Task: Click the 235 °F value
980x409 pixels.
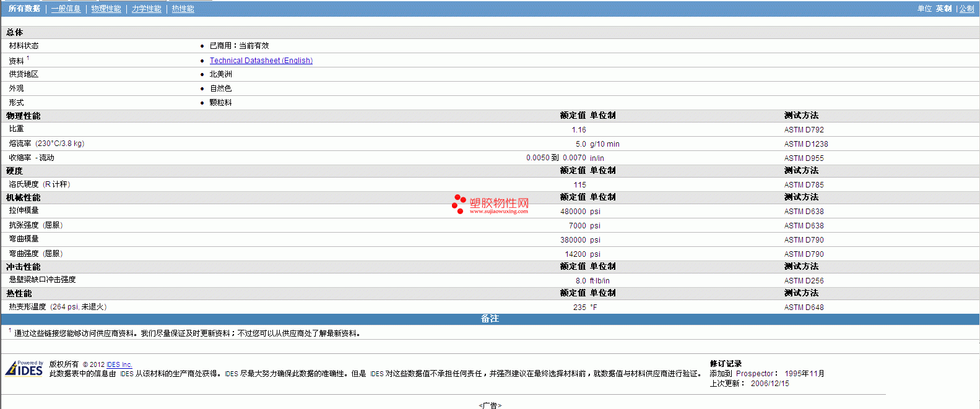Action: coord(585,308)
